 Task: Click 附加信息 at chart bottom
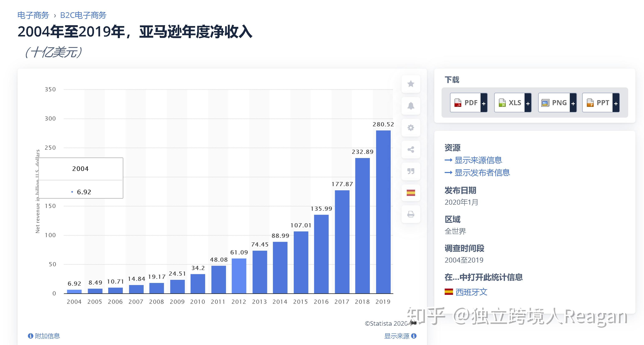(48, 336)
